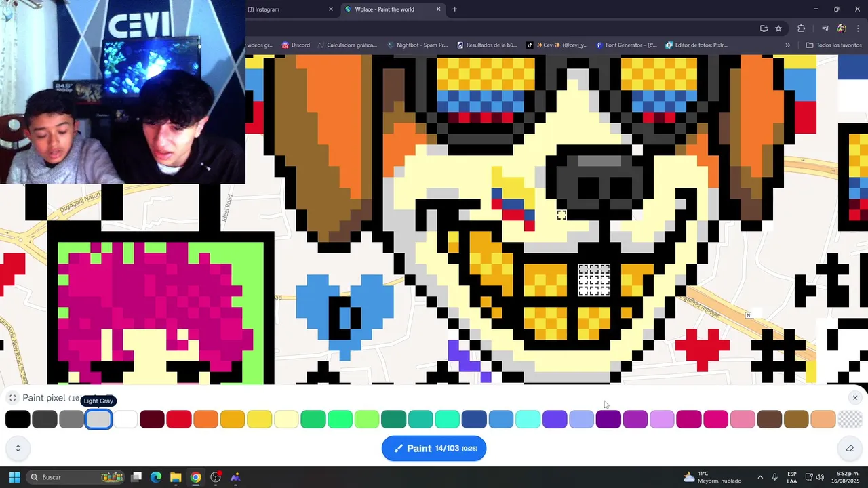Image resolution: width=868 pixels, height=488 pixels.
Task: Open the Resultados de la bú... bookmark
Action: pyautogui.click(x=487, y=45)
